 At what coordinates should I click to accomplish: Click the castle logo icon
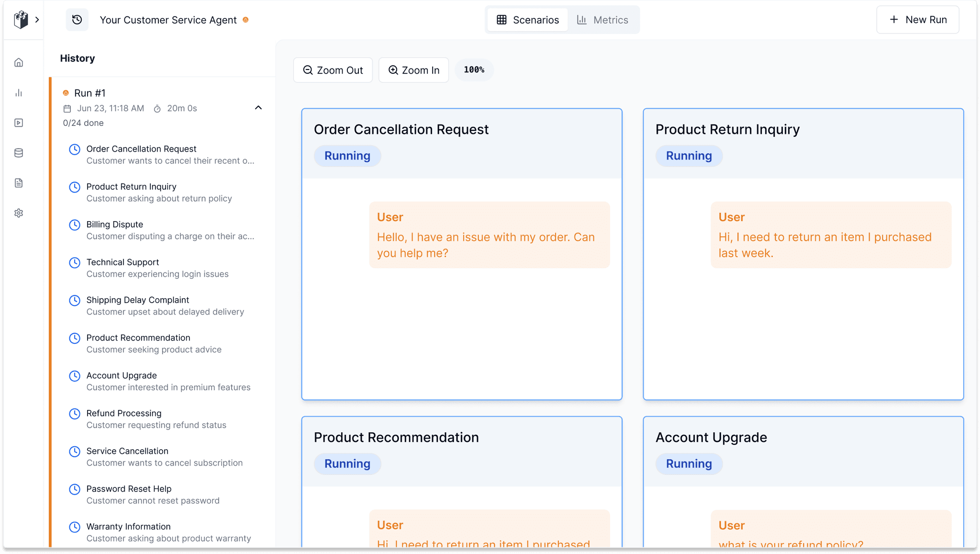coord(21,20)
